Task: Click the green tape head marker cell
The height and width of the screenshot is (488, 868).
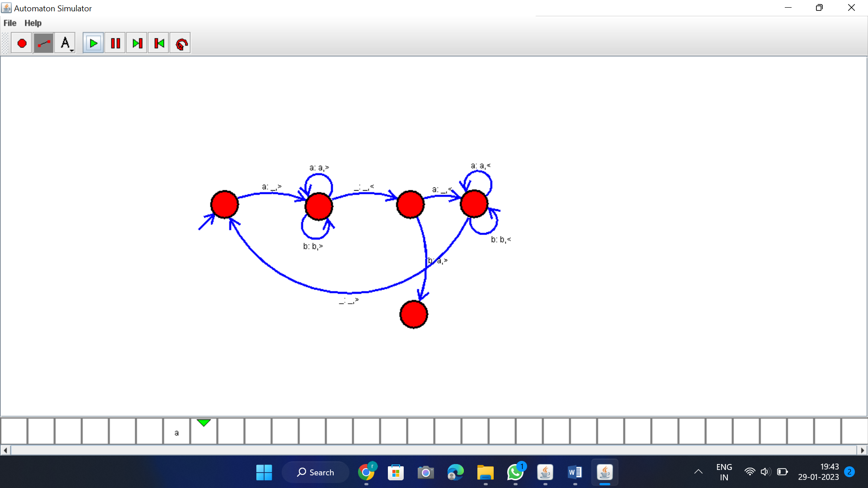Action: [x=203, y=432]
